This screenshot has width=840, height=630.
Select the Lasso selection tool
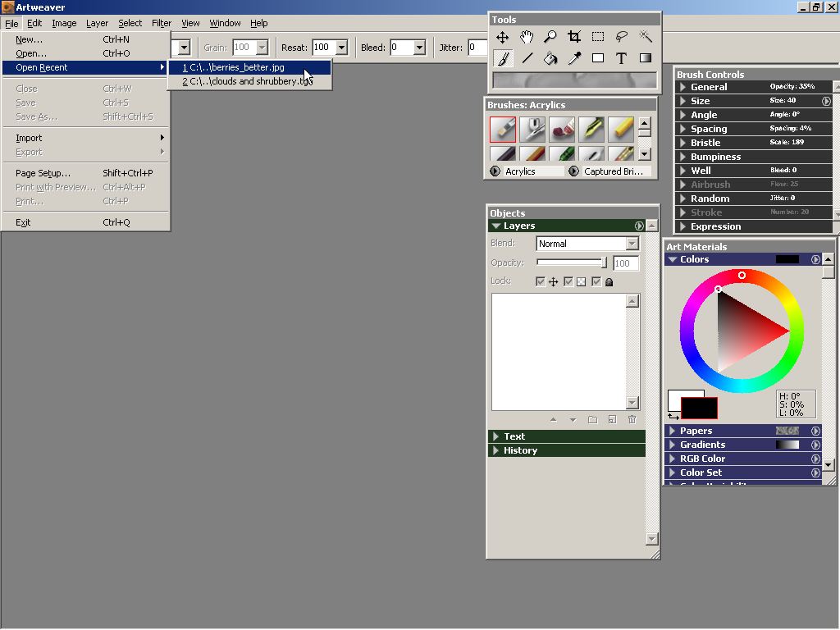[x=622, y=37]
